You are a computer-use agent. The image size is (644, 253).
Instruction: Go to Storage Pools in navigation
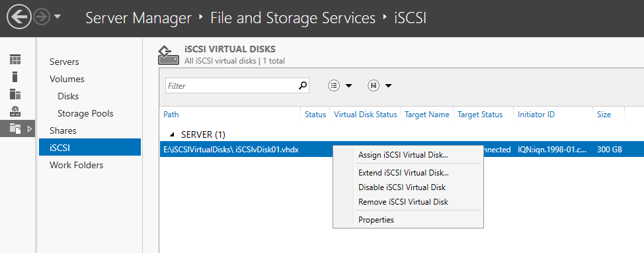tap(85, 113)
